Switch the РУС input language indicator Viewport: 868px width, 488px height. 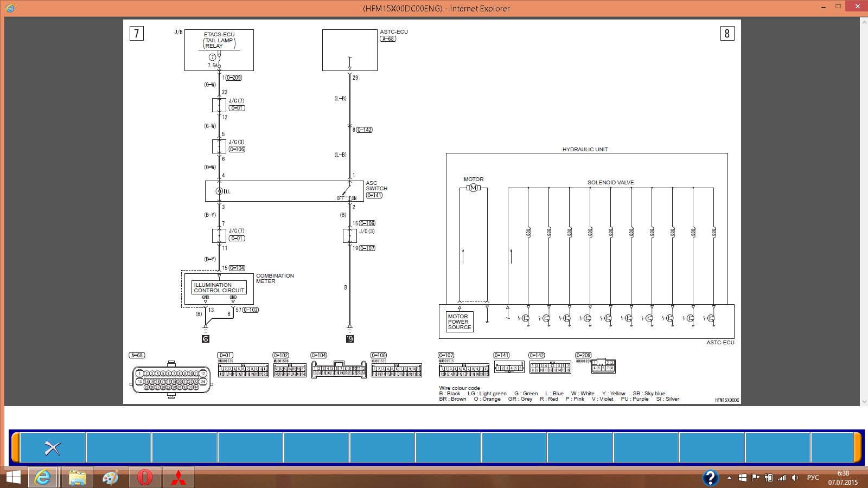tap(813, 478)
